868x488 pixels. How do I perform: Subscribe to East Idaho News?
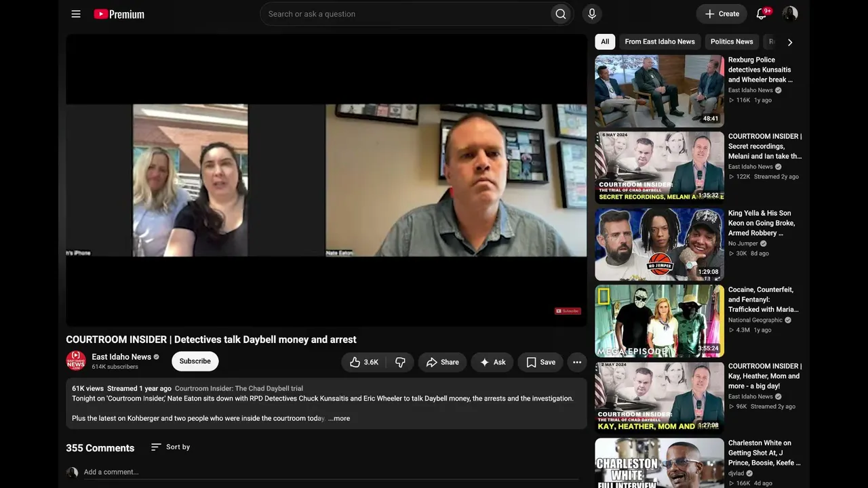[x=195, y=361]
